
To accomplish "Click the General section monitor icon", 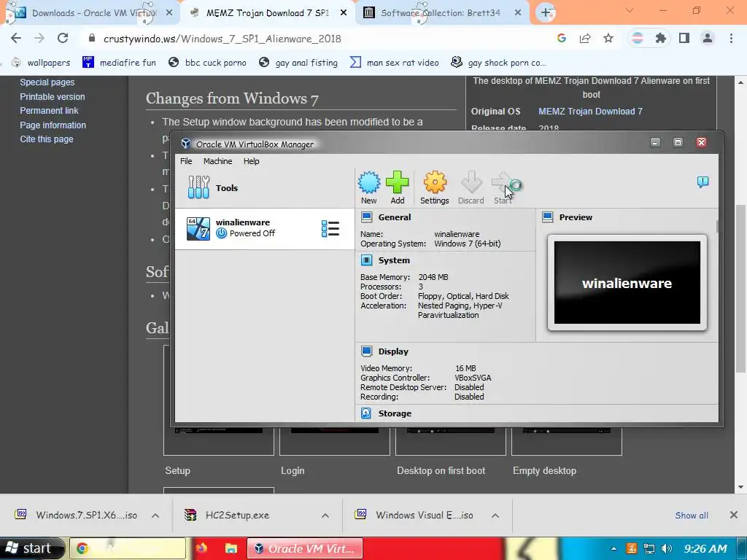I will point(366,217).
